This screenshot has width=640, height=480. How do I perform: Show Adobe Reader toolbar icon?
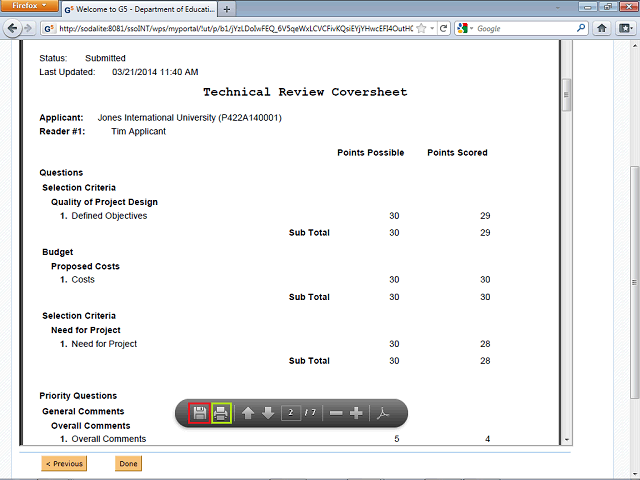point(383,413)
